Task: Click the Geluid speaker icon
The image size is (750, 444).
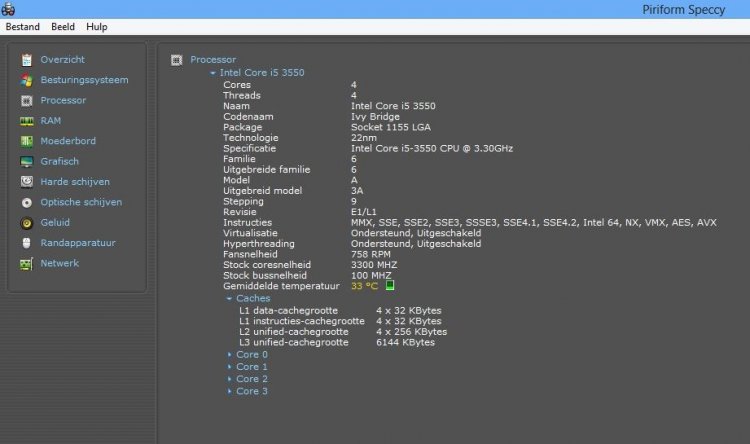Action: point(27,223)
